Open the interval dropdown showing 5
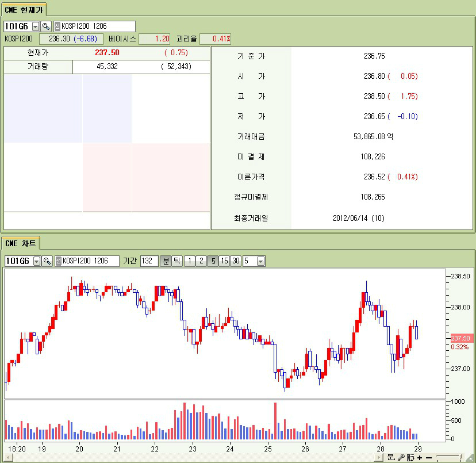Image resolution: width=476 pixels, height=463 pixels. coord(260,261)
